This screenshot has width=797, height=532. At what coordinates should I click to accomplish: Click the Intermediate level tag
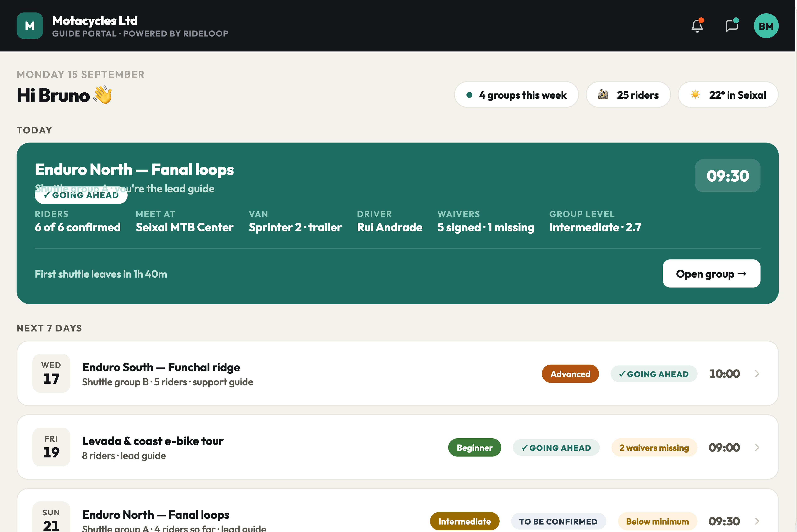[x=465, y=521]
